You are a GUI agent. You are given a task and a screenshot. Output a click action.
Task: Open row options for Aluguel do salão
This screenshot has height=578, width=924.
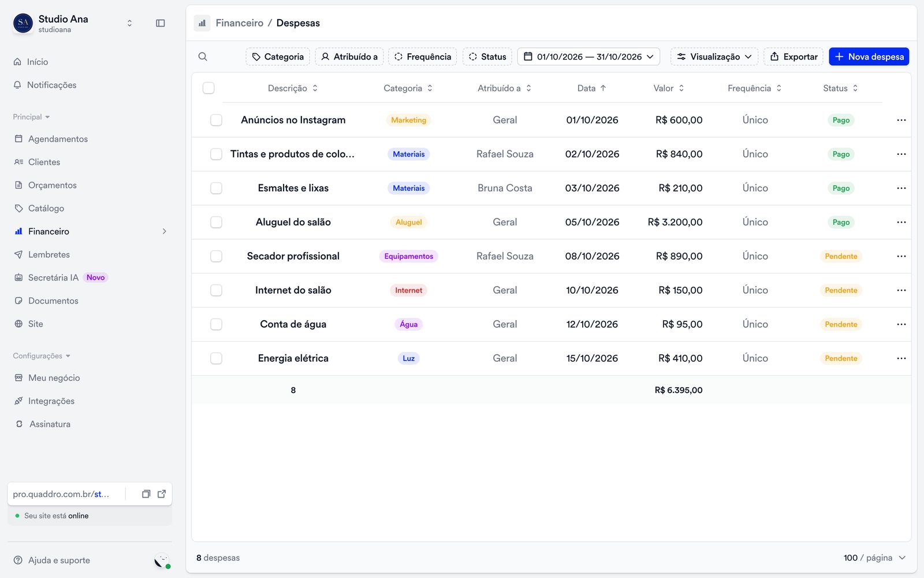click(x=901, y=223)
